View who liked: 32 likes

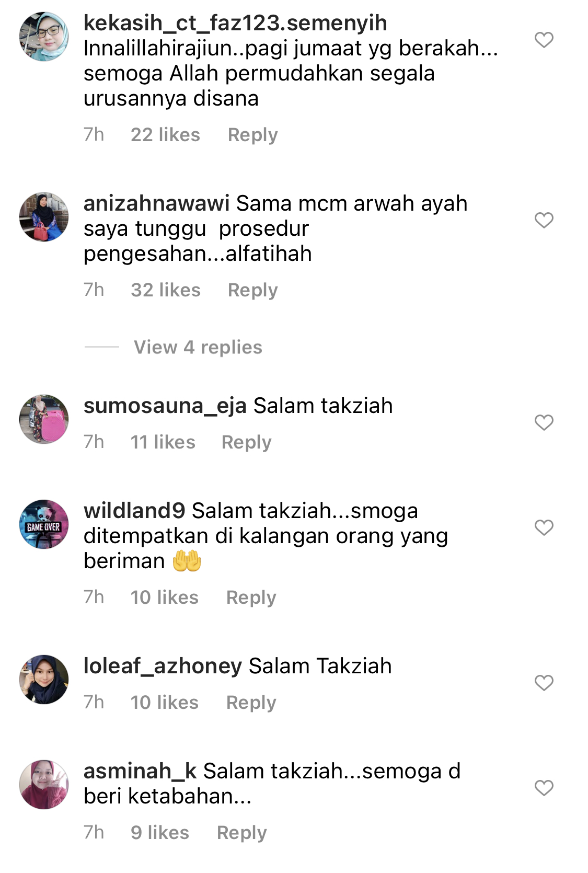[x=166, y=290]
